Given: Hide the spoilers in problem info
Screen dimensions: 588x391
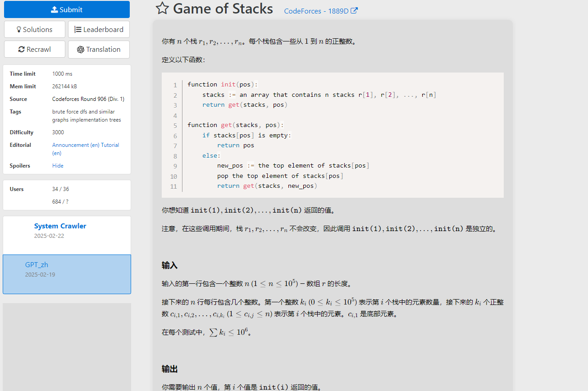Looking at the screenshot, I should coord(58,166).
